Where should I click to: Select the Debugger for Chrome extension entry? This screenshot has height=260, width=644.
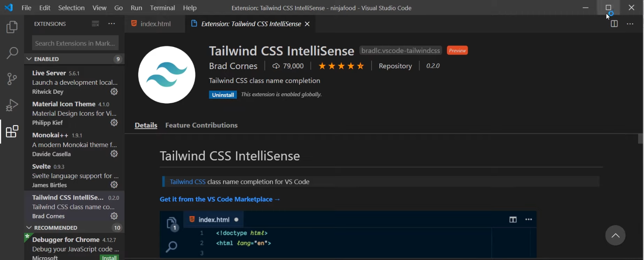[x=75, y=247]
